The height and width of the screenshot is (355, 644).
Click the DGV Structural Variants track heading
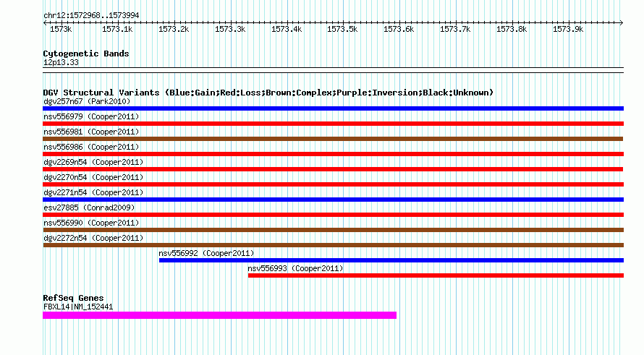coord(268,93)
